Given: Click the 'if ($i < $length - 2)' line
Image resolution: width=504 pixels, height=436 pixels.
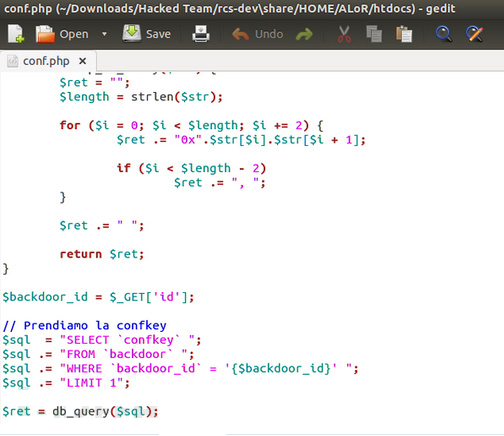Looking at the screenshot, I should (x=191, y=168).
